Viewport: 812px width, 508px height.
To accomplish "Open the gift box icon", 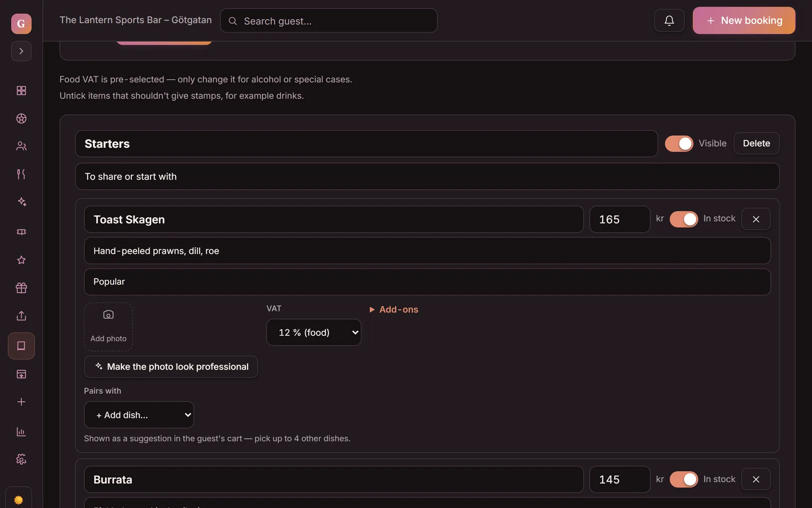I will pos(21,288).
